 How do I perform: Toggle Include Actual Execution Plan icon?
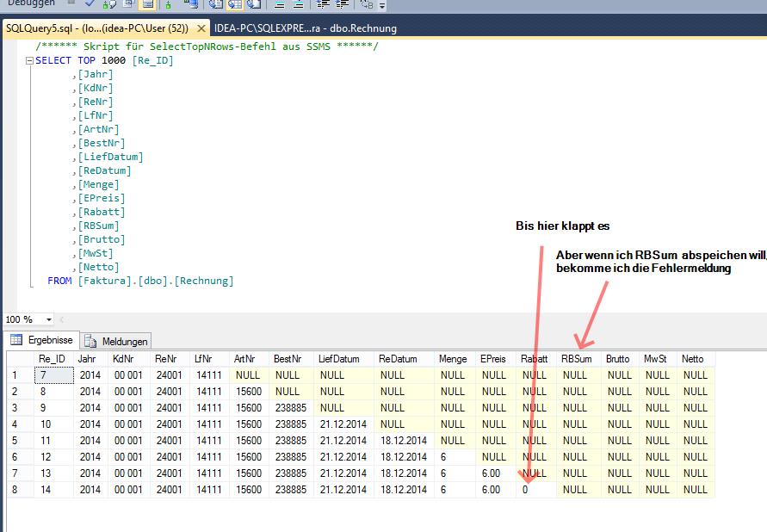168,4
